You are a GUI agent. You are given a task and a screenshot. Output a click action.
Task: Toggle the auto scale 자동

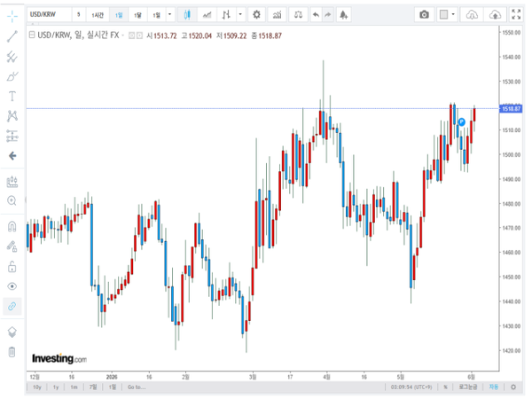[x=494, y=387]
